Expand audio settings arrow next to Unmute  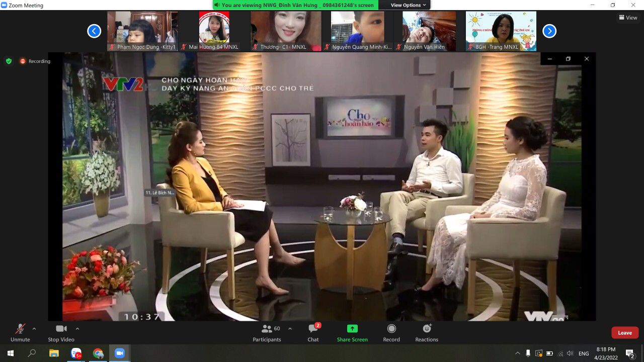point(34,329)
